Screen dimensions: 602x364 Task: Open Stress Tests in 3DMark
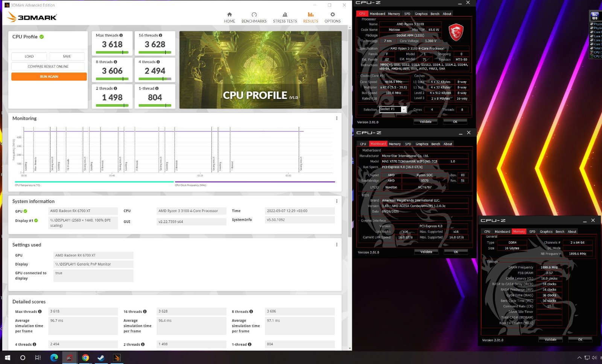pyautogui.click(x=285, y=18)
